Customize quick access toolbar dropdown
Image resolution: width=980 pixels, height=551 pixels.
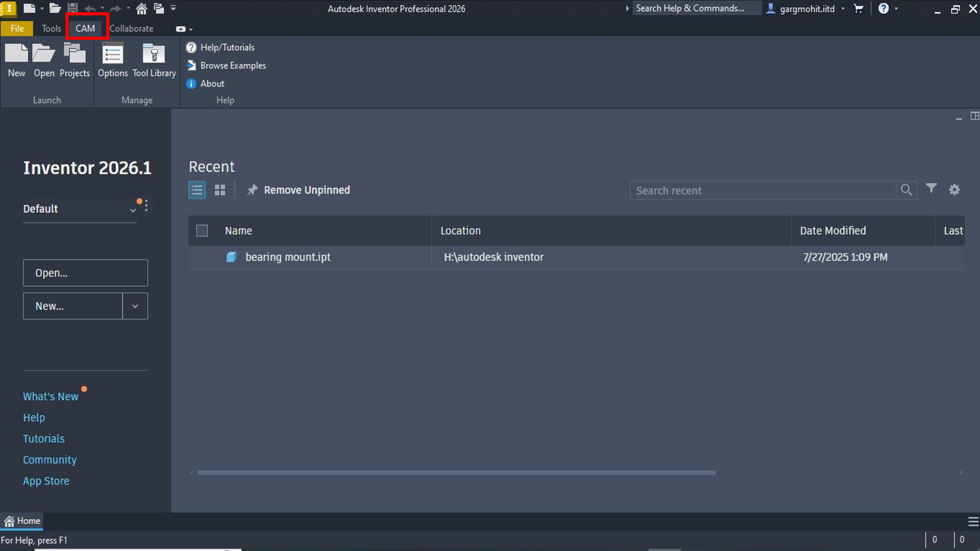click(173, 8)
